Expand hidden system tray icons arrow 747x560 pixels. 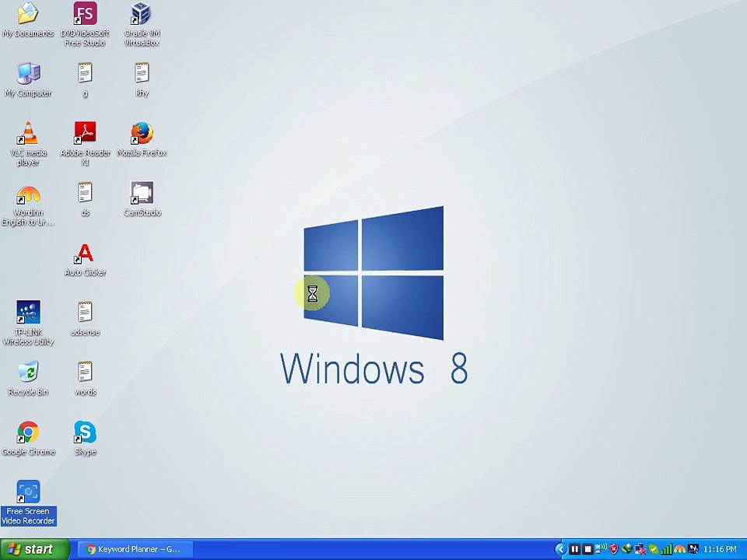[561, 549]
